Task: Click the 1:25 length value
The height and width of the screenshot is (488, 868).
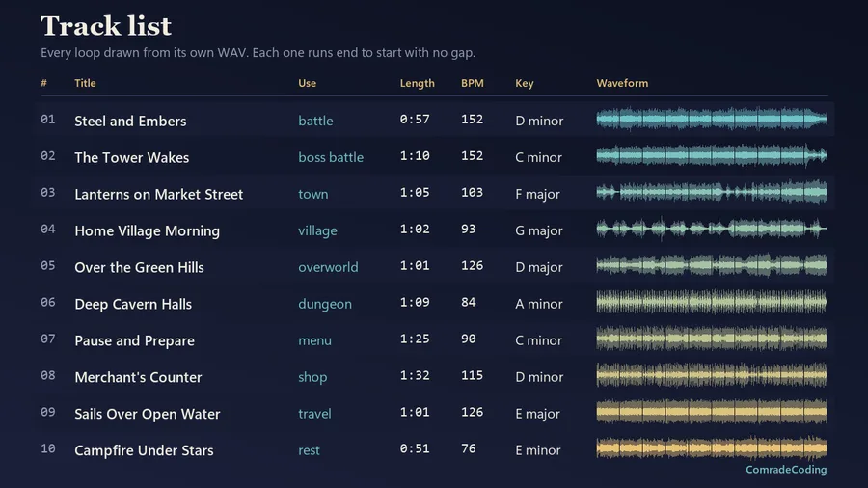Action: click(x=415, y=339)
